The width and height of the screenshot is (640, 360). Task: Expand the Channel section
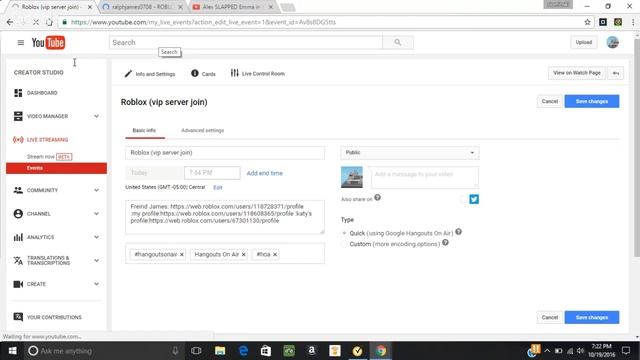(x=96, y=213)
